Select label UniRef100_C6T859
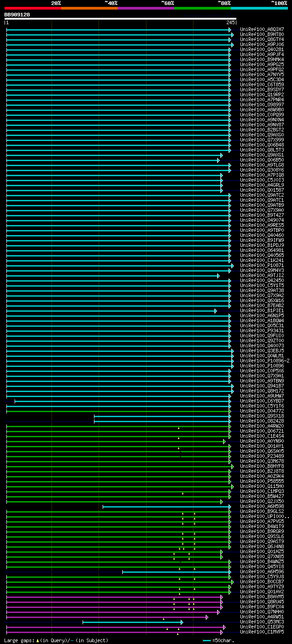This screenshot has width=292, height=644. click(262, 84)
